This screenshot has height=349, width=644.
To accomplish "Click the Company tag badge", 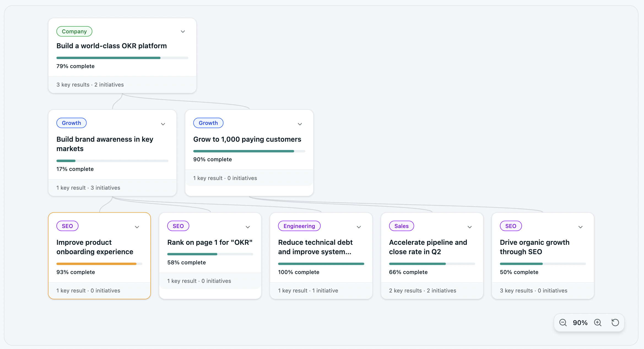I will 74,31.
